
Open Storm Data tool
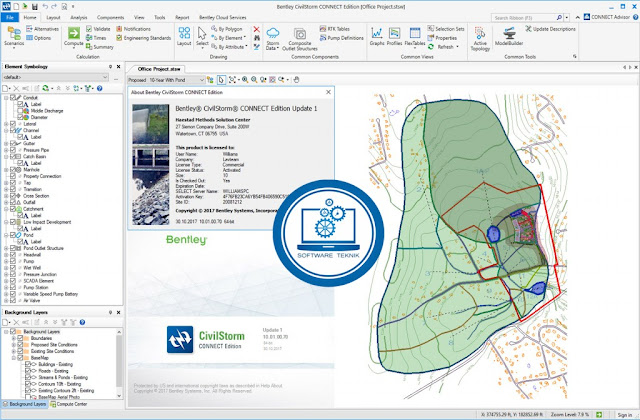point(273,38)
